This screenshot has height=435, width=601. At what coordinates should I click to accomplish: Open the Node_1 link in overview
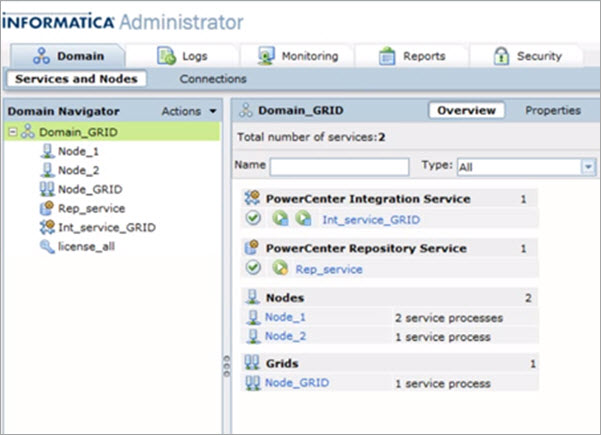(285, 317)
